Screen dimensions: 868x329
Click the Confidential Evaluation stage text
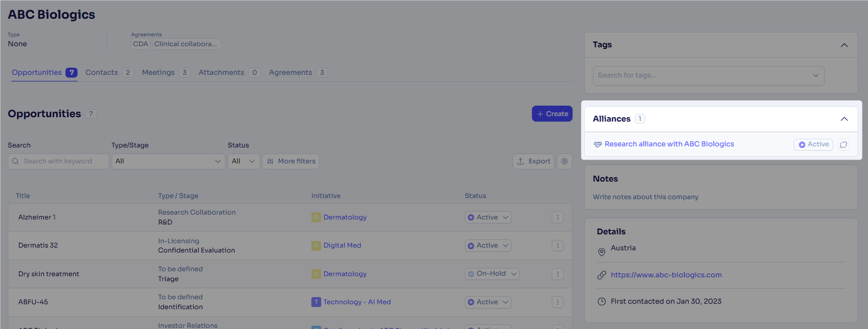click(196, 250)
